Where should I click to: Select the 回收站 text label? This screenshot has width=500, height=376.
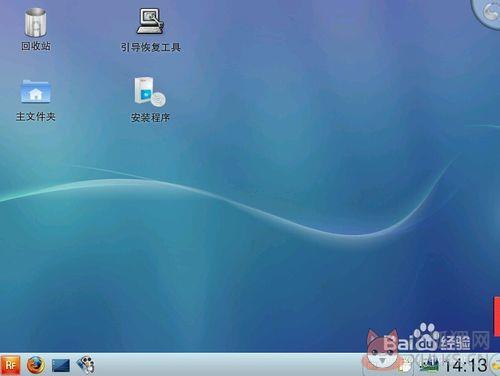click(x=36, y=46)
